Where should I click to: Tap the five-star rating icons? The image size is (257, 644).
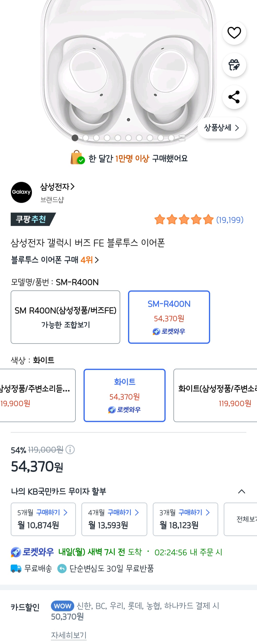click(184, 219)
